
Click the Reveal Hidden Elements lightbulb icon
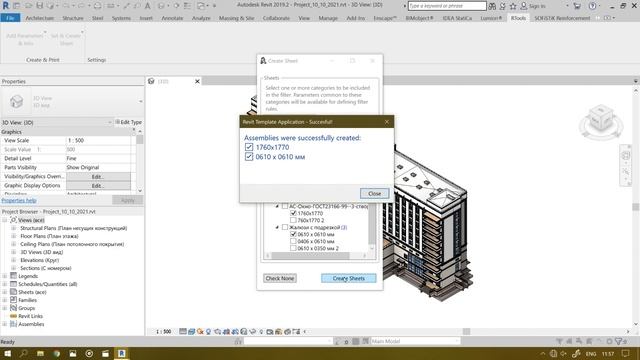pyautogui.click(x=261, y=331)
